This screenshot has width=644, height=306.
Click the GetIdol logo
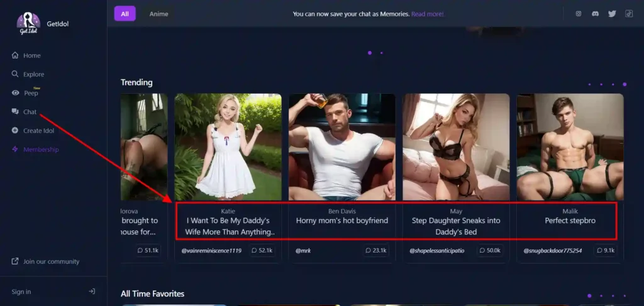pyautogui.click(x=28, y=23)
